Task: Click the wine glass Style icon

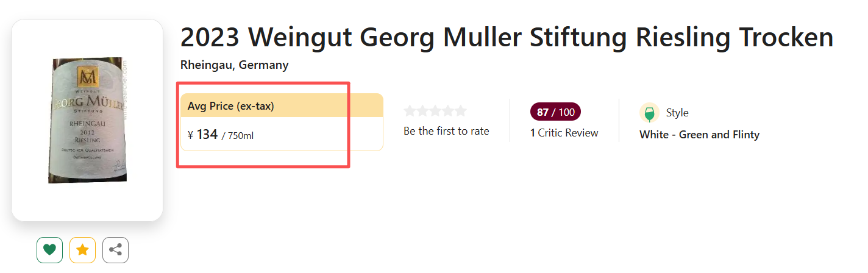Action: coord(649,113)
